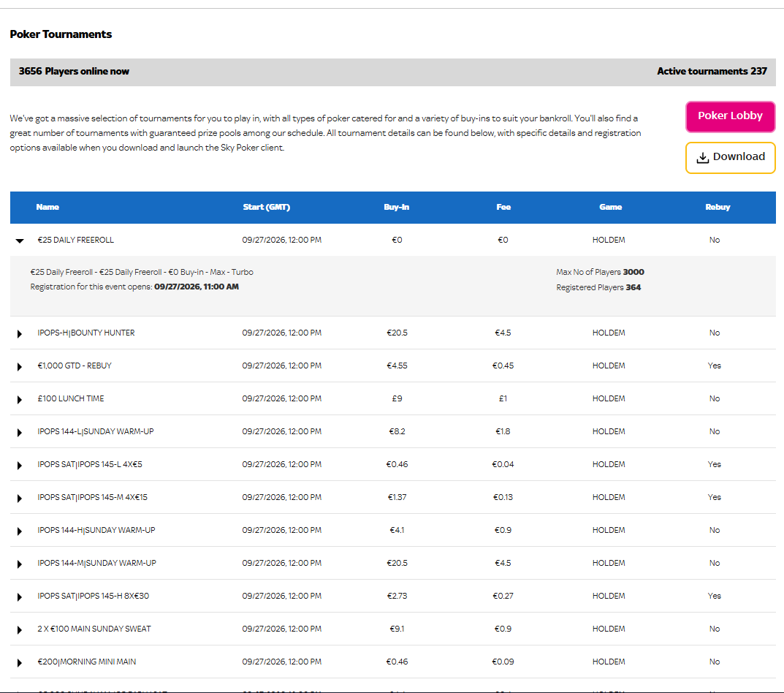
Task: Click the Download button
Action: point(730,158)
